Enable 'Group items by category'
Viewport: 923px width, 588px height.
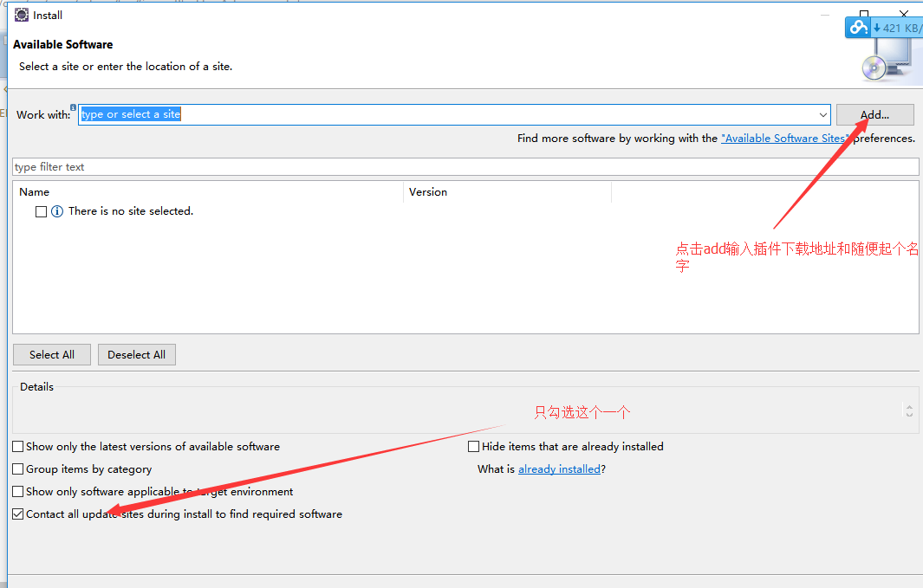(18, 468)
